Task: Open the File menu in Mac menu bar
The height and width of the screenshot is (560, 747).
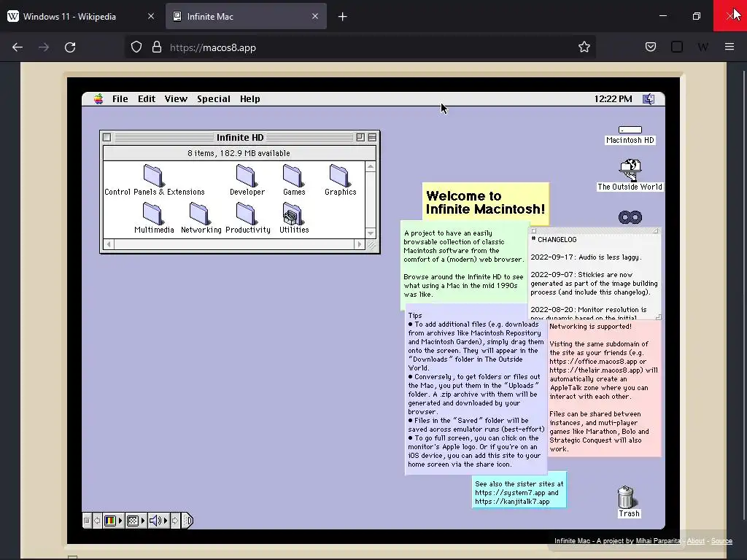Action: tap(120, 99)
